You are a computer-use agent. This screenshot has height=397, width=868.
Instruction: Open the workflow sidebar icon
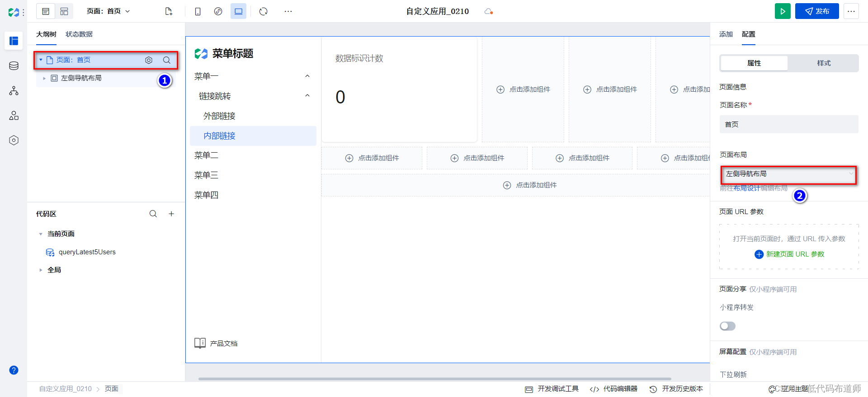(x=14, y=91)
